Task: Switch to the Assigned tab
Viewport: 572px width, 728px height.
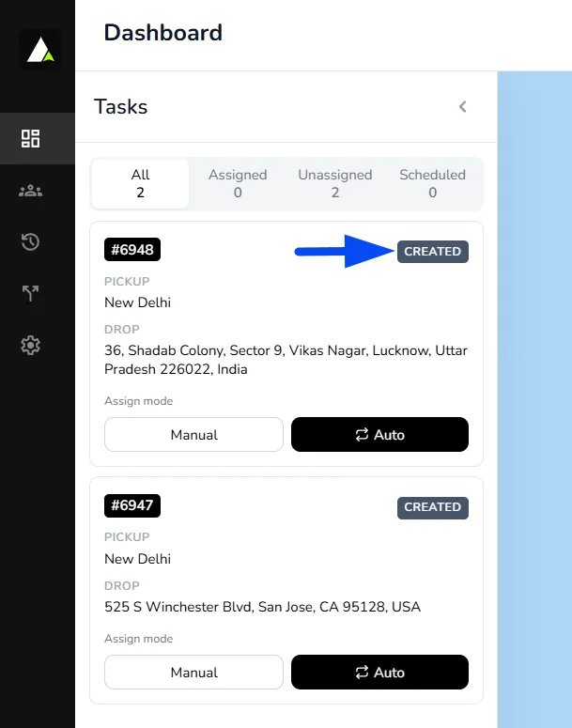Action: [238, 184]
